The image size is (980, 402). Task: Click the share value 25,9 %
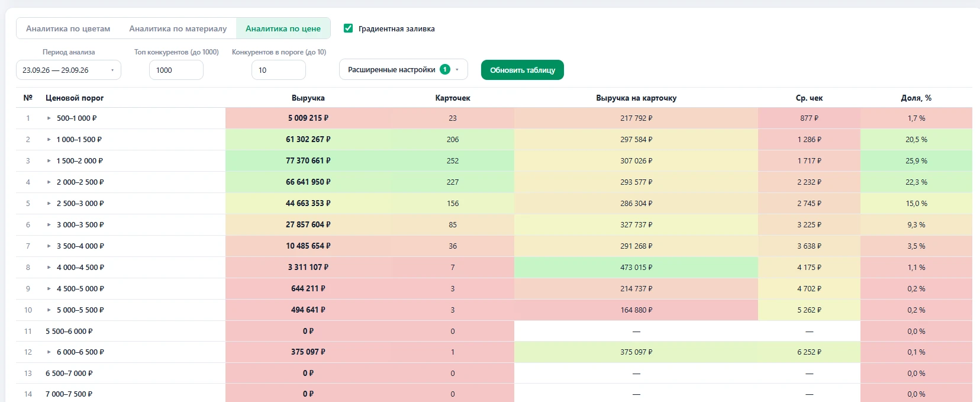916,161
